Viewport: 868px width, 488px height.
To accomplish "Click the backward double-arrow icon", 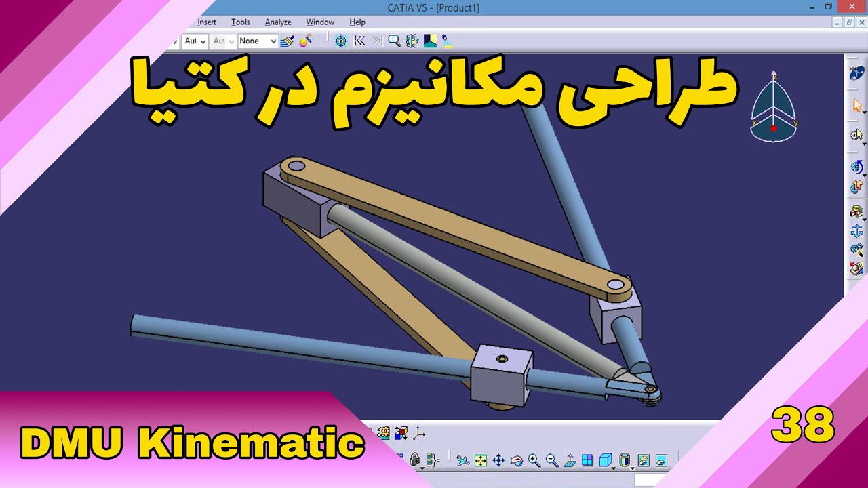I will [x=359, y=41].
